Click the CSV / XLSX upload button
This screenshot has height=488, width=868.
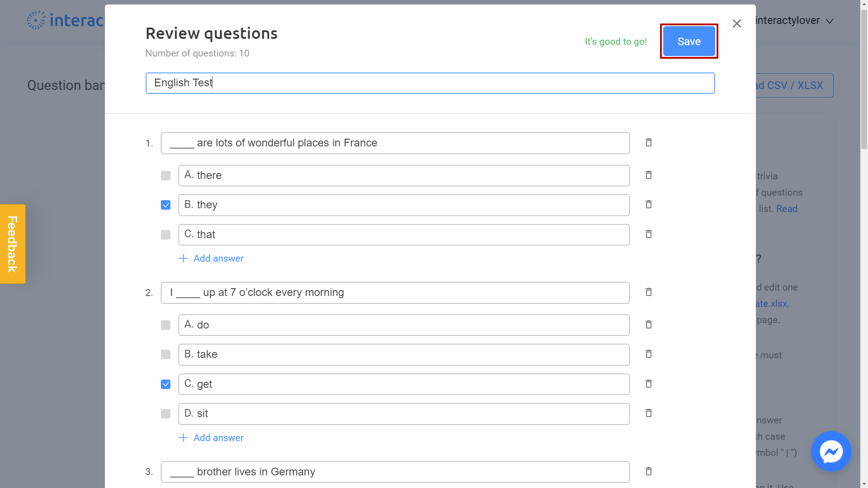coord(794,85)
